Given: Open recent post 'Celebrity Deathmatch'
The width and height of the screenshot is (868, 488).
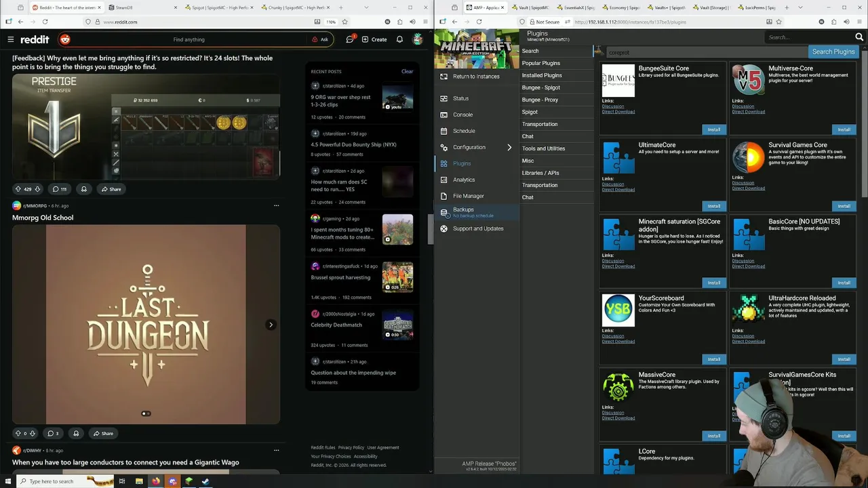Looking at the screenshot, I should (x=336, y=325).
